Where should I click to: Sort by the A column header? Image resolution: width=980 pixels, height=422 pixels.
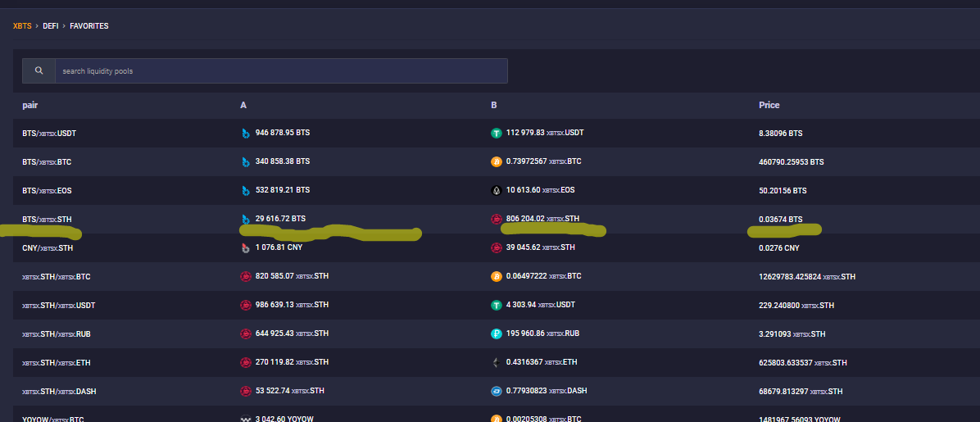pos(243,105)
